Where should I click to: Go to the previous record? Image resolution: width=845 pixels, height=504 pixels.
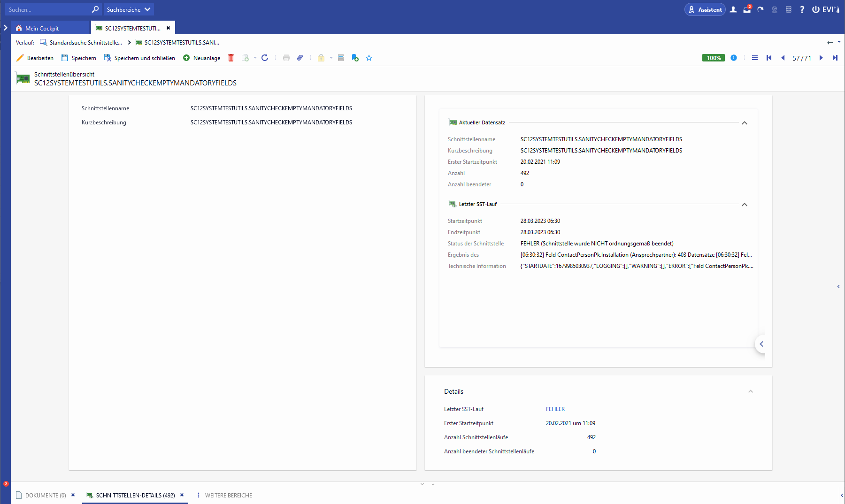(783, 58)
